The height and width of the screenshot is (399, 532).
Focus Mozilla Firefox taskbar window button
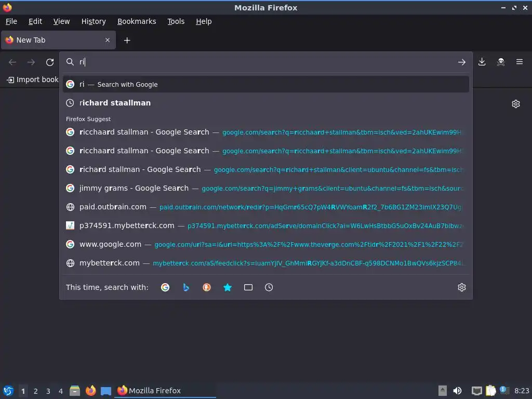166,391
